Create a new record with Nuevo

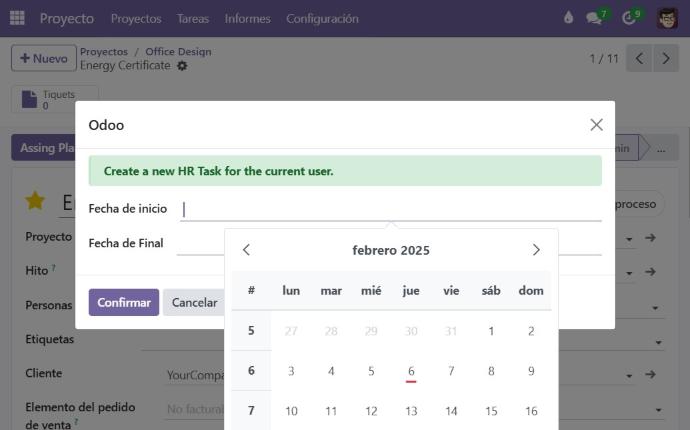point(44,58)
